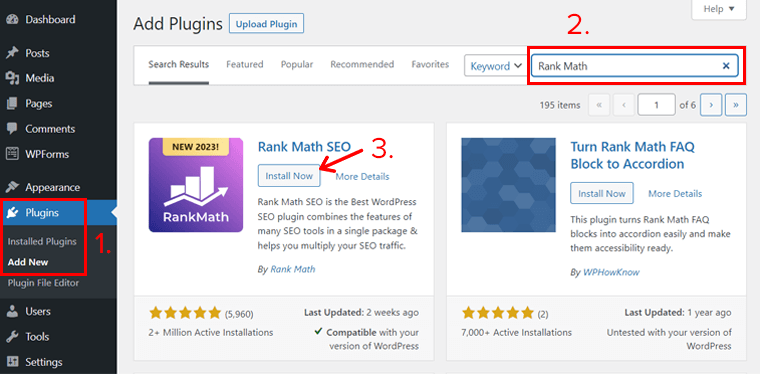Go to the first results page
The width and height of the screenshot is (760, 374).
[x=599, y=105]
